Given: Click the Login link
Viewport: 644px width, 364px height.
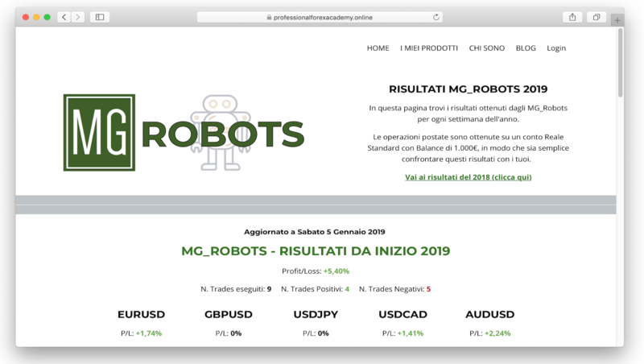Looking at the screenshot, I should (x=556, y=48).
